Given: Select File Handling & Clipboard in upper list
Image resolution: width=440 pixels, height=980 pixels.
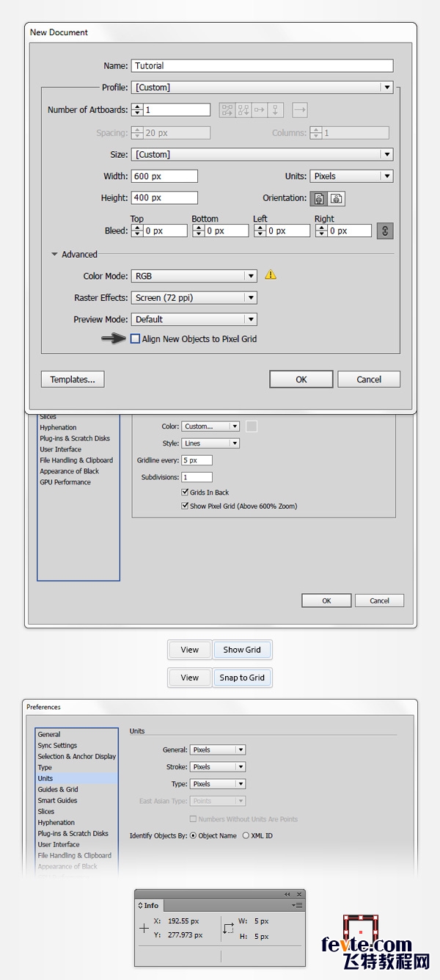Looking at the screenshot, I should click(x=76, y=460).
